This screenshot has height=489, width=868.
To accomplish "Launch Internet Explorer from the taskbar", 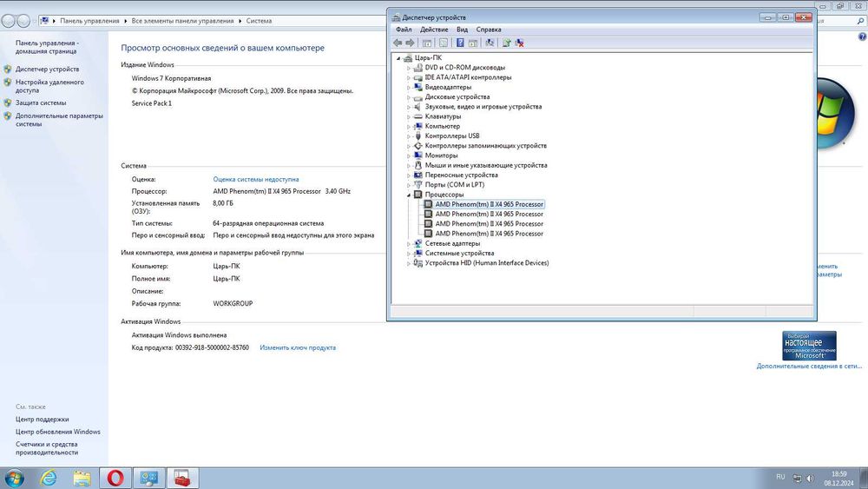I will (49, 478).
